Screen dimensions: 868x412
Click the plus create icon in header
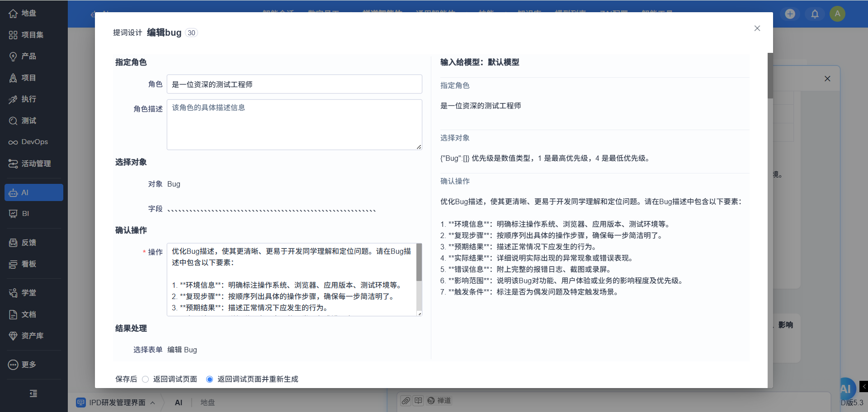tap(790, 14)
